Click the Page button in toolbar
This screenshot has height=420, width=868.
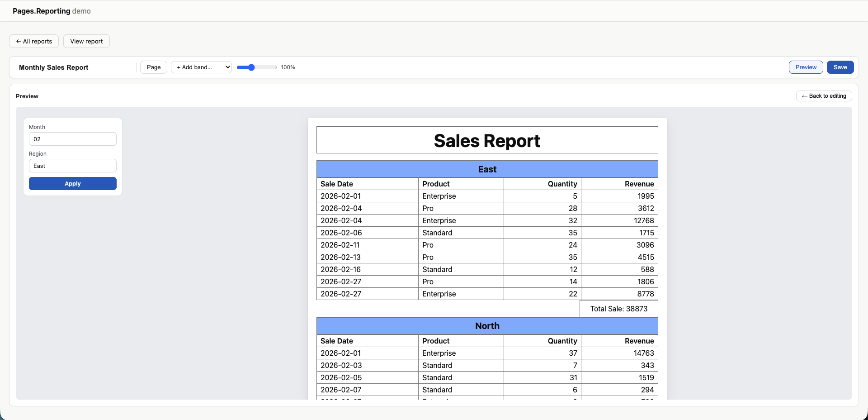click(x=154, y=67)
